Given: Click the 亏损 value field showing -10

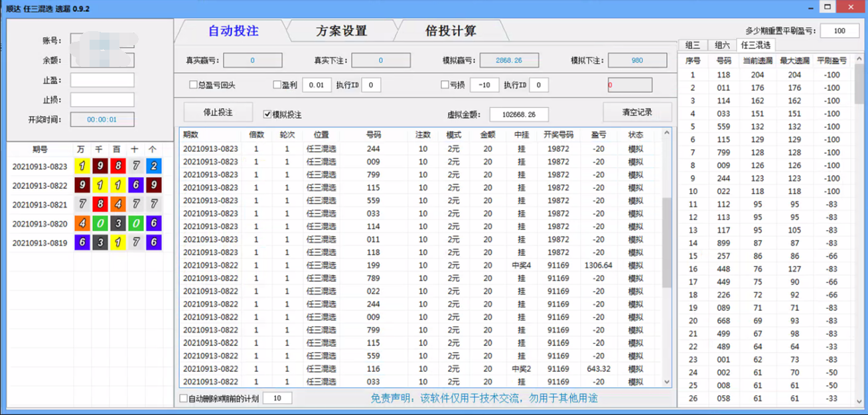Looking at the screenshot, I should pyautogui.click(x=484, y=85).
